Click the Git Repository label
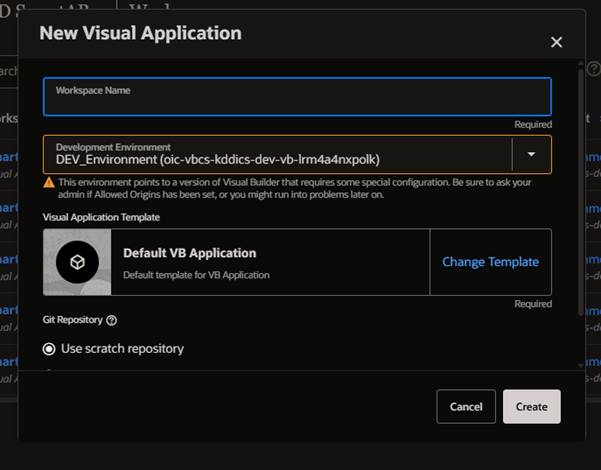 [x=72, y=321]
